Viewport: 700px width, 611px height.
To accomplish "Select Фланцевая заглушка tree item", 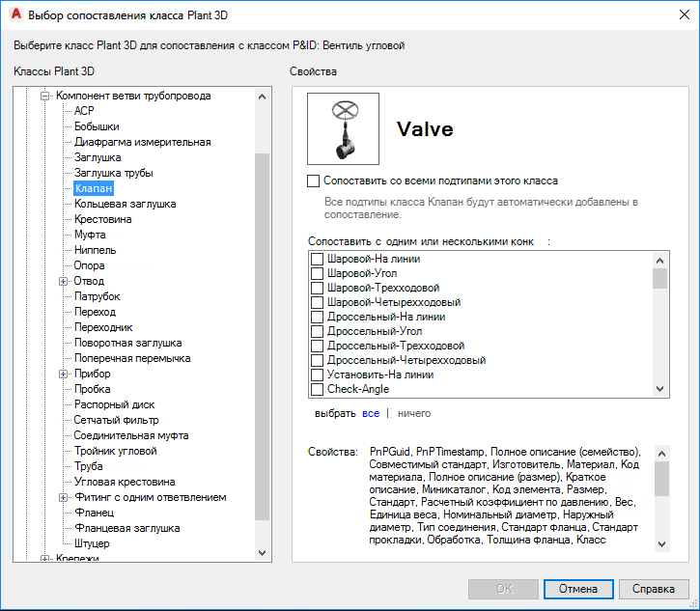I will 126,528.
